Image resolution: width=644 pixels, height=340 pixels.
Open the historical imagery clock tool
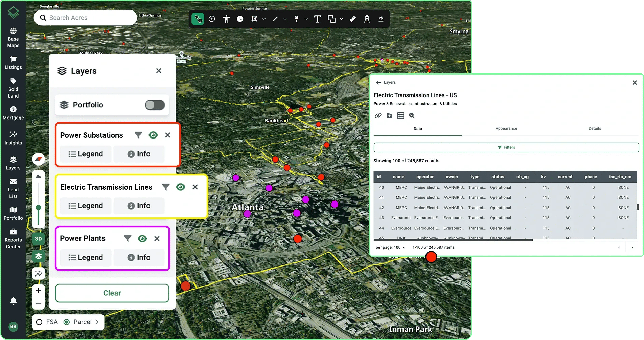tap(240, 19)
